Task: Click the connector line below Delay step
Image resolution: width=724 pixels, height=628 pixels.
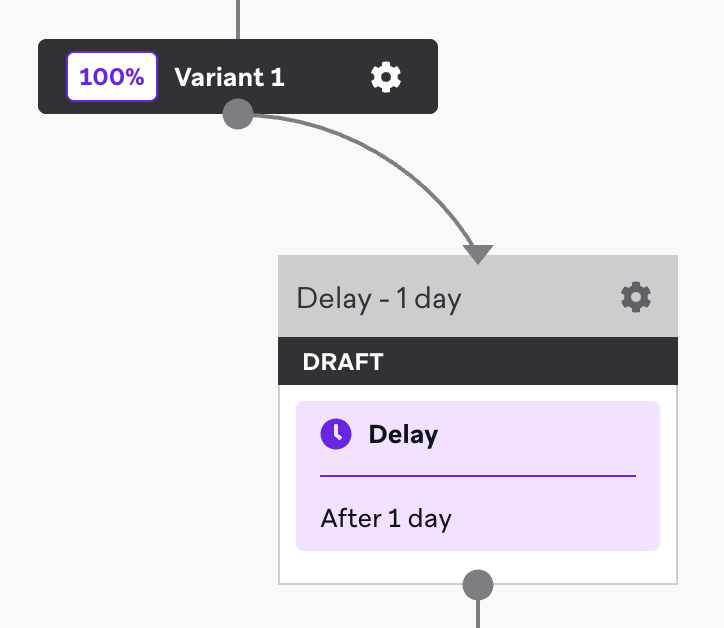Action: 478,614
